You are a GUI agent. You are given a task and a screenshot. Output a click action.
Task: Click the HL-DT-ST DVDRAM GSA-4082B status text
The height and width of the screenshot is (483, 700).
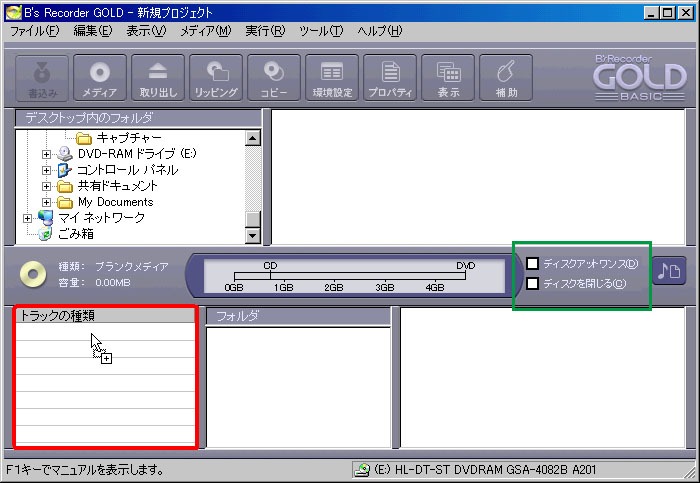click(x=485, y=470)
